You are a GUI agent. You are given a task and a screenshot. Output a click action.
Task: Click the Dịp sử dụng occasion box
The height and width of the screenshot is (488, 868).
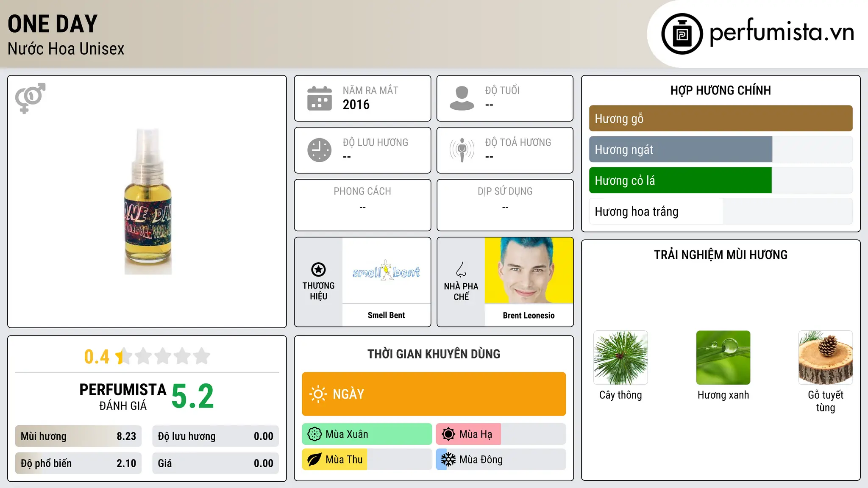coord(505,205)
